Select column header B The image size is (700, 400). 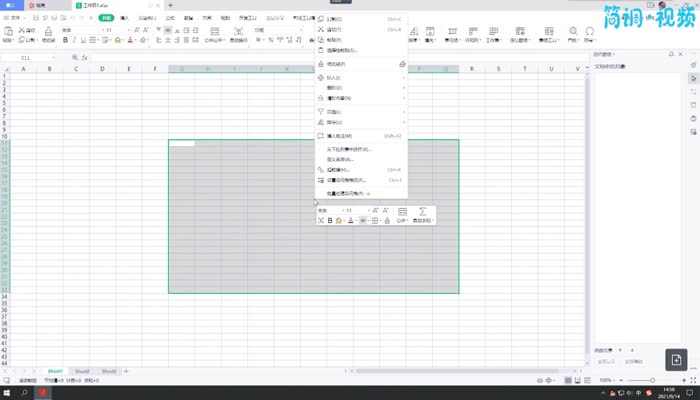pyautogui.click(x=48, y=69)
